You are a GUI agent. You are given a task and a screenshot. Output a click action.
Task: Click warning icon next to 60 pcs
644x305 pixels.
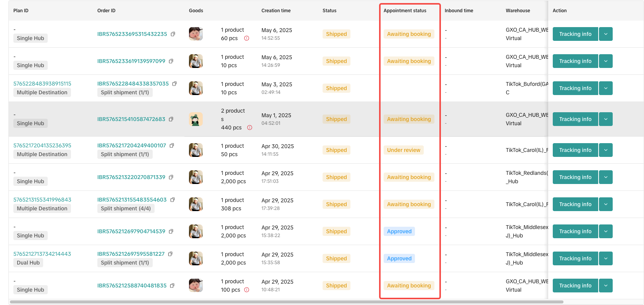[x=247, y=38]
